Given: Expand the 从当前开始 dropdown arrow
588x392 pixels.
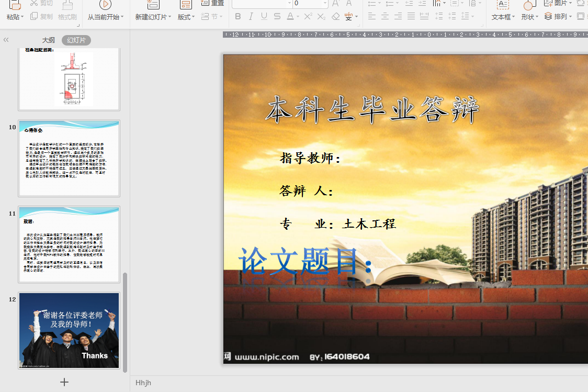Looking at the screenshot, I should (x=122, y=17).
